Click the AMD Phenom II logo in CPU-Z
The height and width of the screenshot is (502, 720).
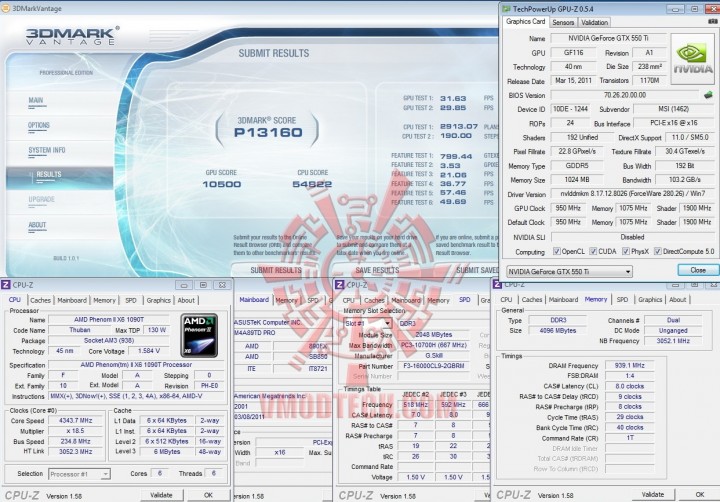tap(199, 335)
